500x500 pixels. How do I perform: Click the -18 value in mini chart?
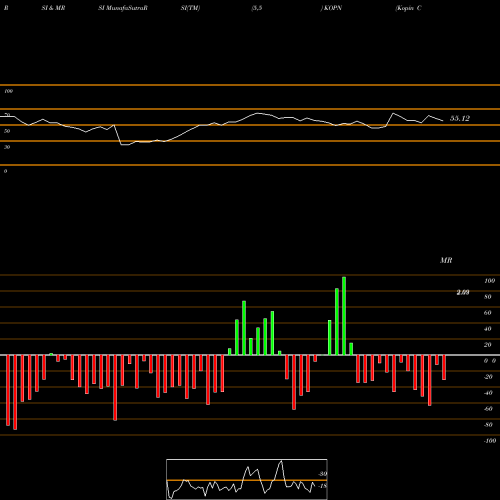(x=323, y=486)
